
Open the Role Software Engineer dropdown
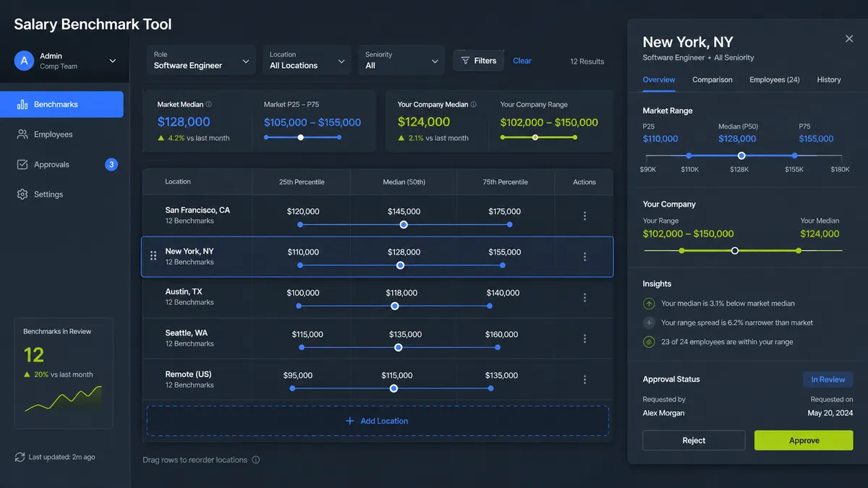click(x=200, y=60)
